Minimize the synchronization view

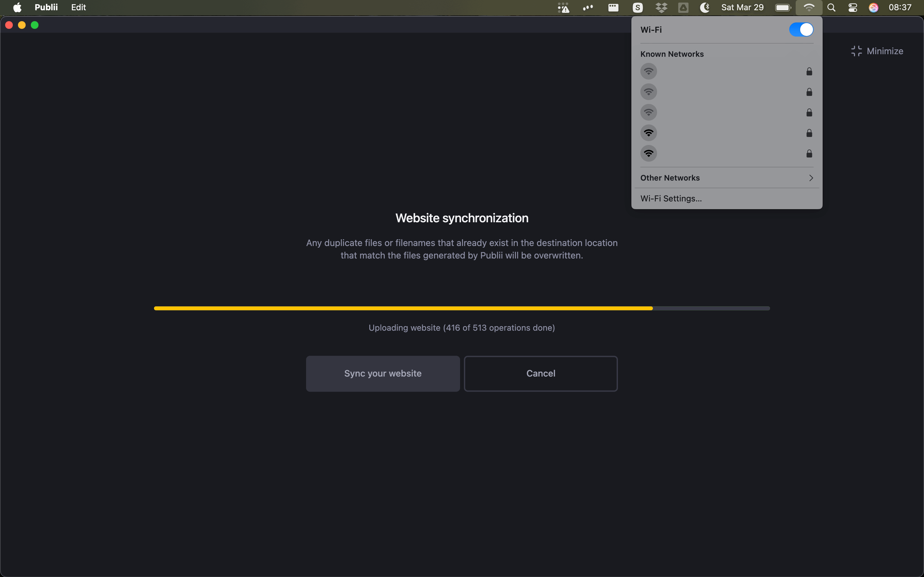877,51
